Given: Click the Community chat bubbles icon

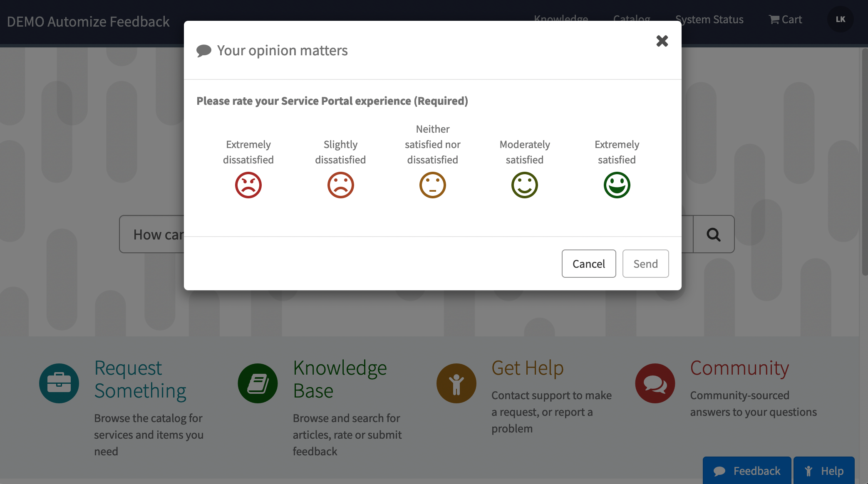Looking at the screenshot, I should [655, 383].
